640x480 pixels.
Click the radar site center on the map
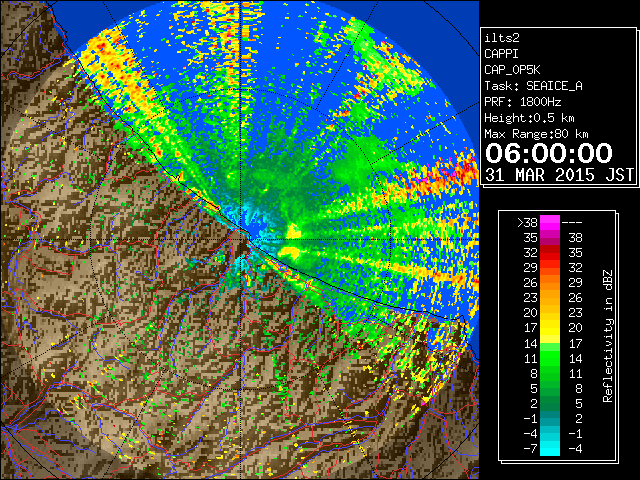click(x=241, y=239)
